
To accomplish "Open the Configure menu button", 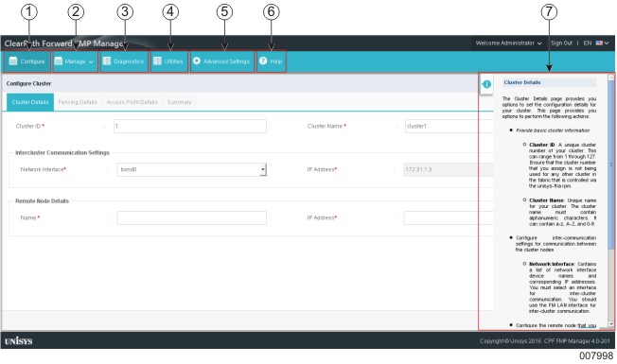I will (x=26, y=61).
